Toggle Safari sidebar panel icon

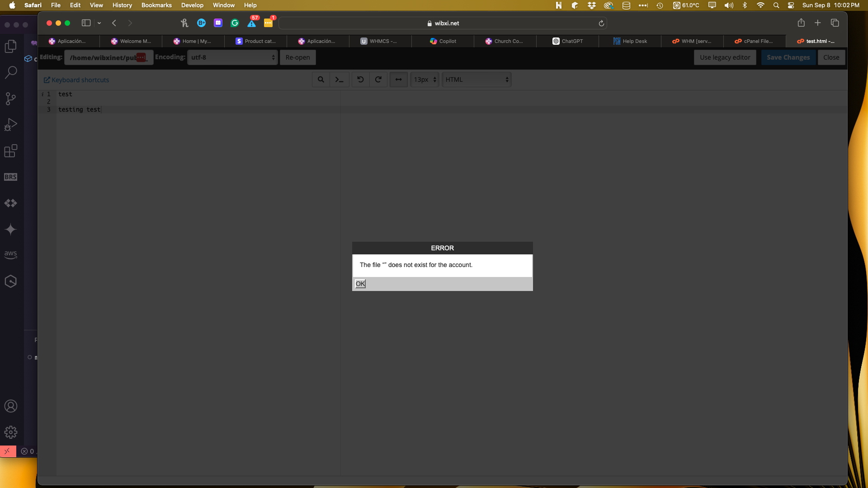tap(86, 23)
